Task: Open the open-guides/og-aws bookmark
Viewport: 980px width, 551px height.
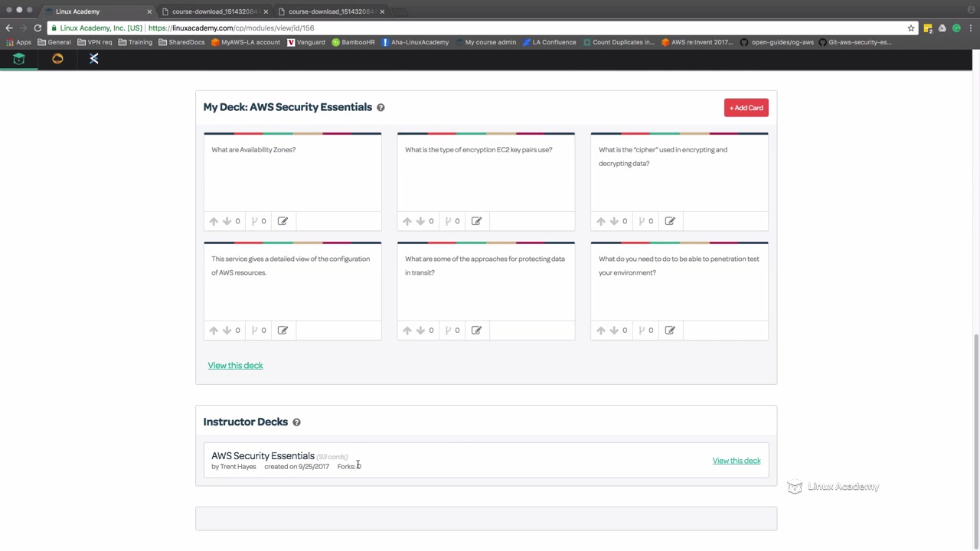Action: pos(776,43)
